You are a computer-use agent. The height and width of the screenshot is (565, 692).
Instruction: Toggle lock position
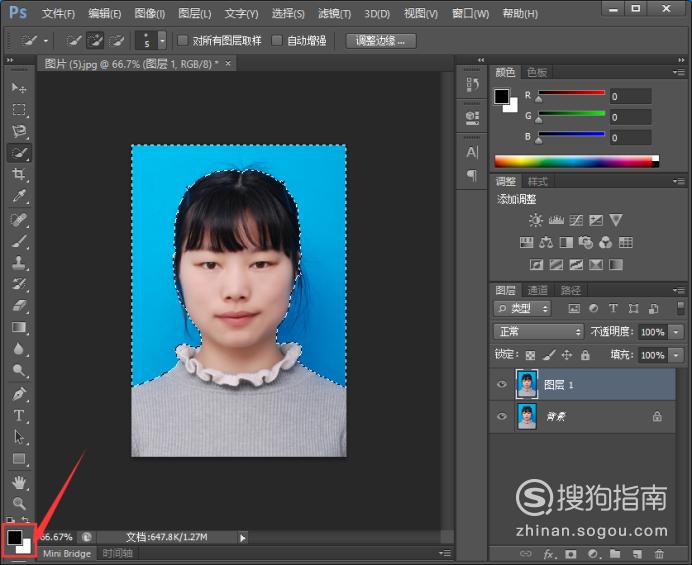567,355
